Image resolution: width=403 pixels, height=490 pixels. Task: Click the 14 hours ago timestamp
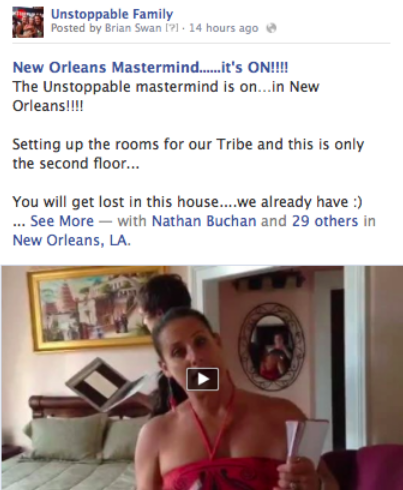(224, 28)
